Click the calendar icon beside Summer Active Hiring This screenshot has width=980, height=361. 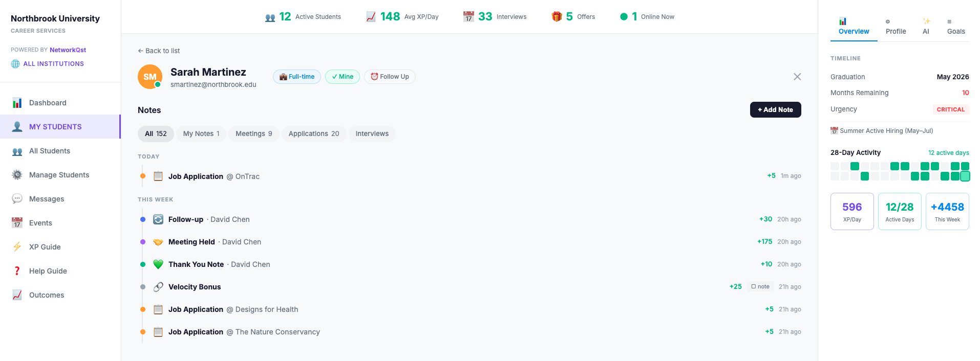(x=834, y=131)
